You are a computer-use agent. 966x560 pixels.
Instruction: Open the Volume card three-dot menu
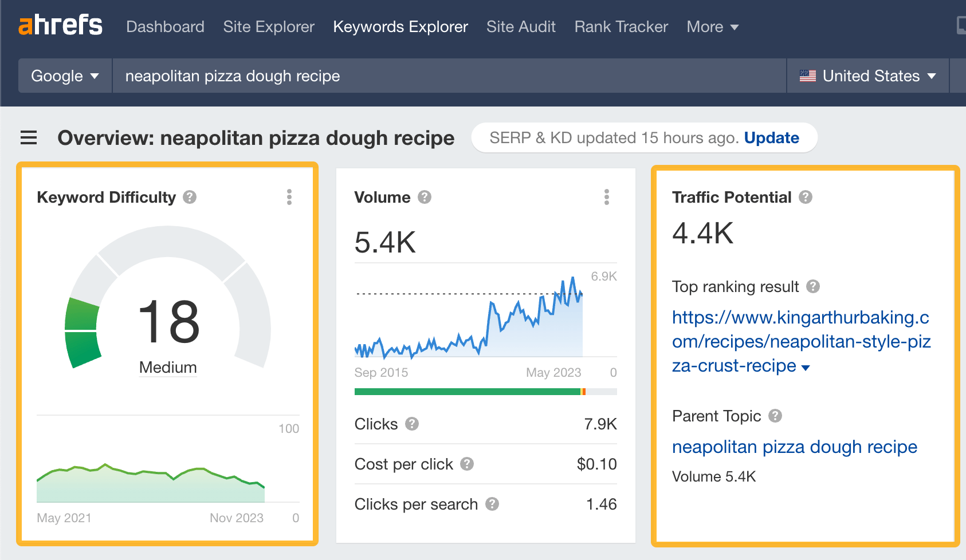607,197
